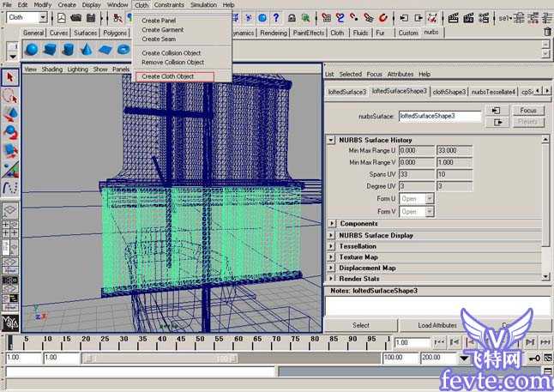Expand the Tessellation section
The height and width of the screenshot is (392, 554).
[x=331, y=246]
